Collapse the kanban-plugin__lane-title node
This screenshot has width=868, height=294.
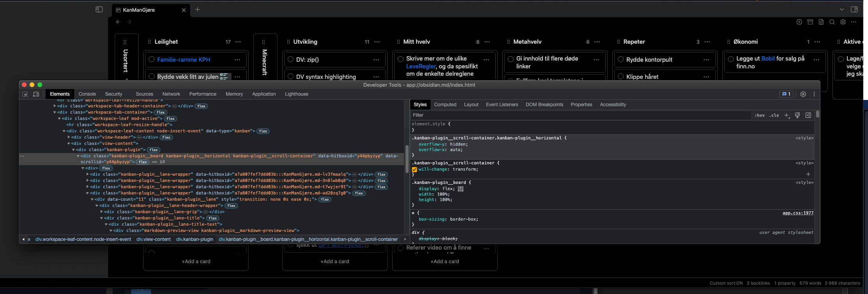tap(101, 218)
